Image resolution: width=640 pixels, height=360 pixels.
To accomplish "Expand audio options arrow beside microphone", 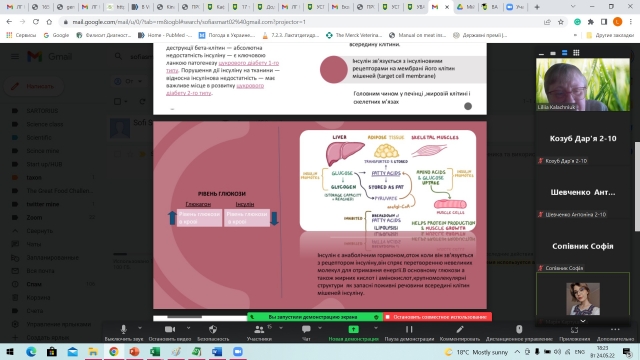I will (140, 328).
